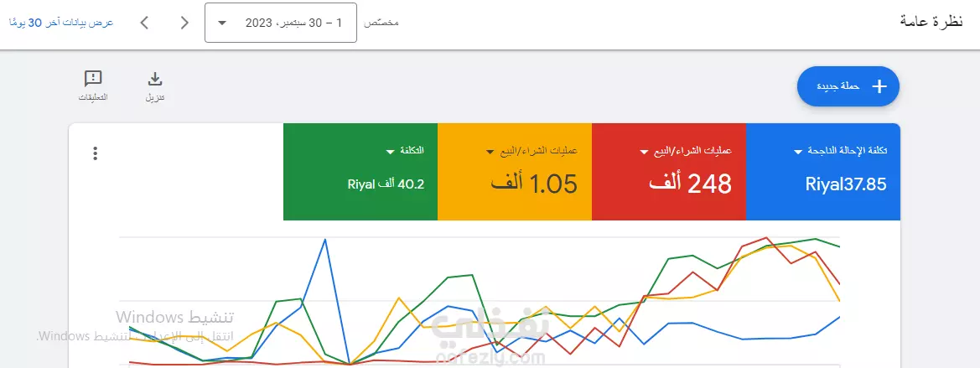Image resolution: width=980 pixels, height=368 pixels.
Task: Expand the green cost metric dropdown arrow
Action: [x=390, y=152]
